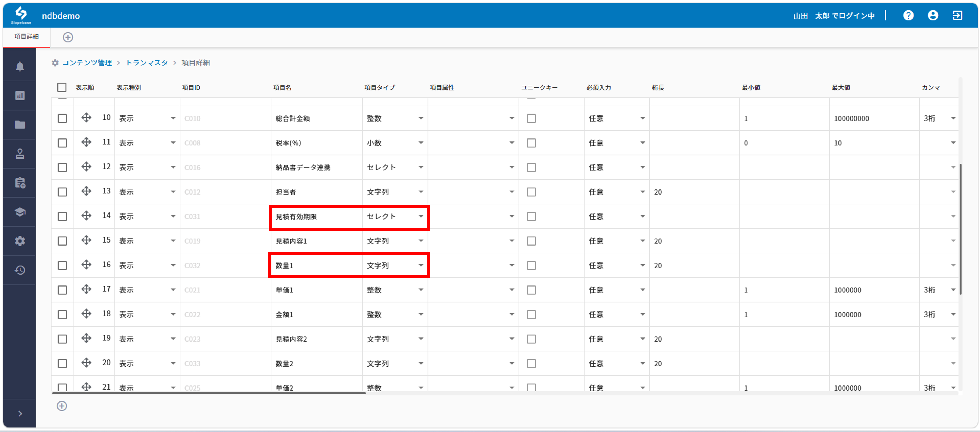This screenshot has height=432, width=980.
Task: Click the help question mark icon
Action: click(x=908, y=16)
